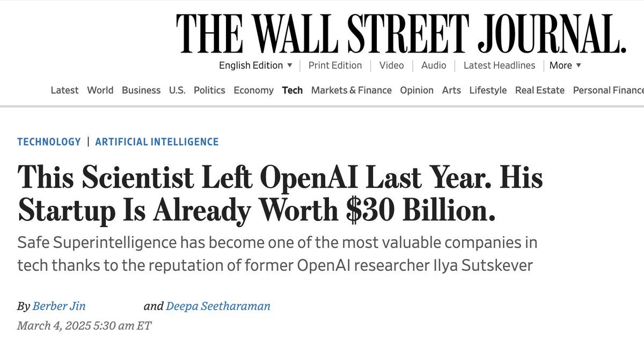Open the Opinion section
Screen dimensions: 644x339
click(x=416, y=90)
